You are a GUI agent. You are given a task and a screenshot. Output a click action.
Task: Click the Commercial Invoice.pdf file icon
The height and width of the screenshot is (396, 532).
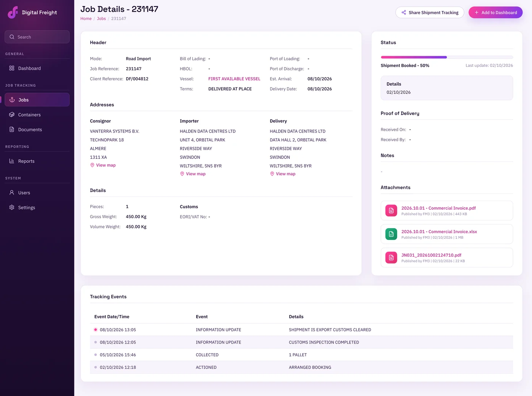[x=391, y=211]
